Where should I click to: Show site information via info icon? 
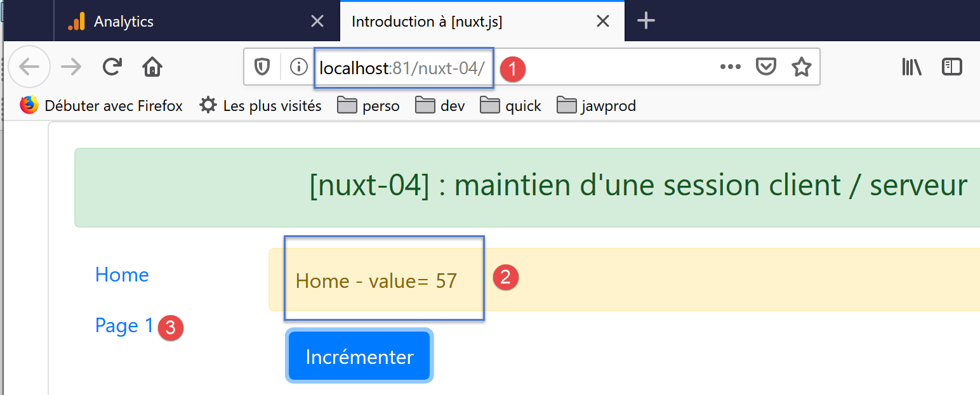point(298,67)
